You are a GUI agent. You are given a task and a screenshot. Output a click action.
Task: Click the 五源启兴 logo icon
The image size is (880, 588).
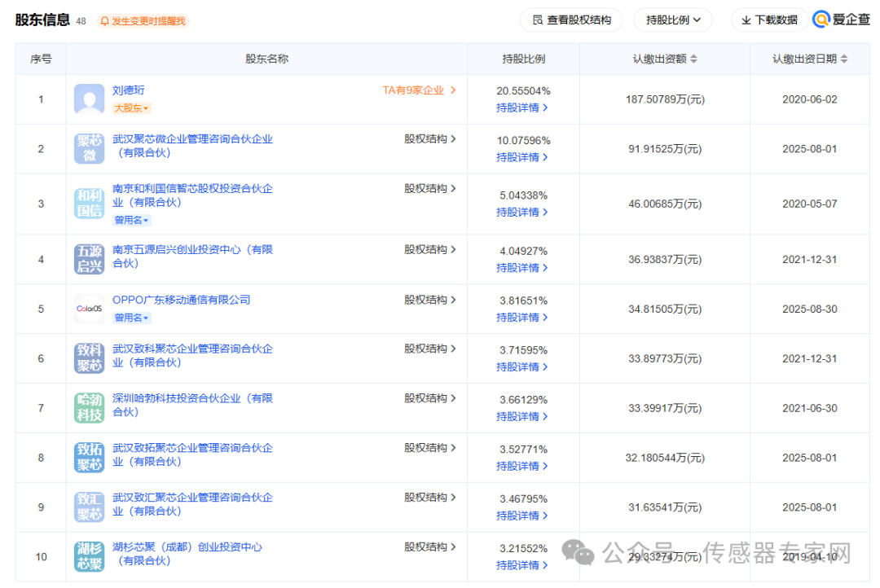89,259
